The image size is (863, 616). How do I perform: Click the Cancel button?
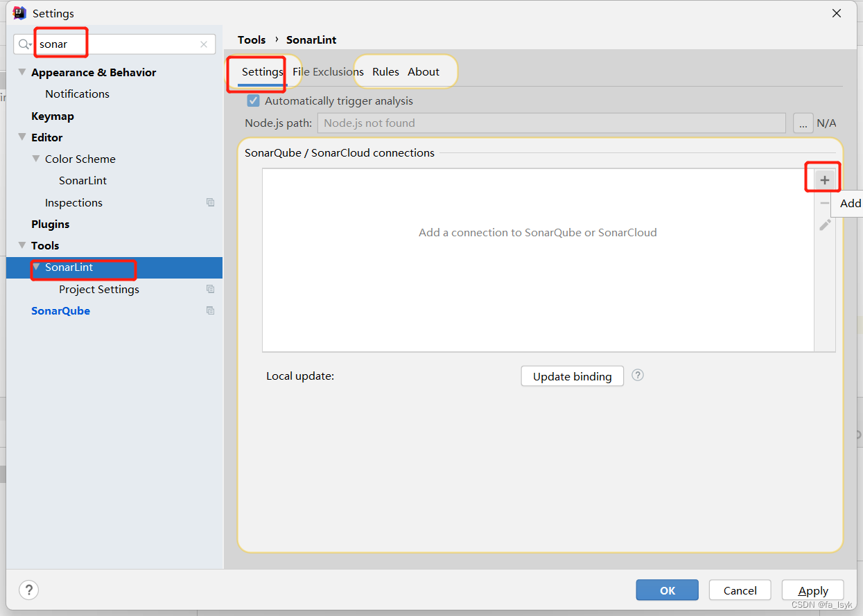(740, 590)
